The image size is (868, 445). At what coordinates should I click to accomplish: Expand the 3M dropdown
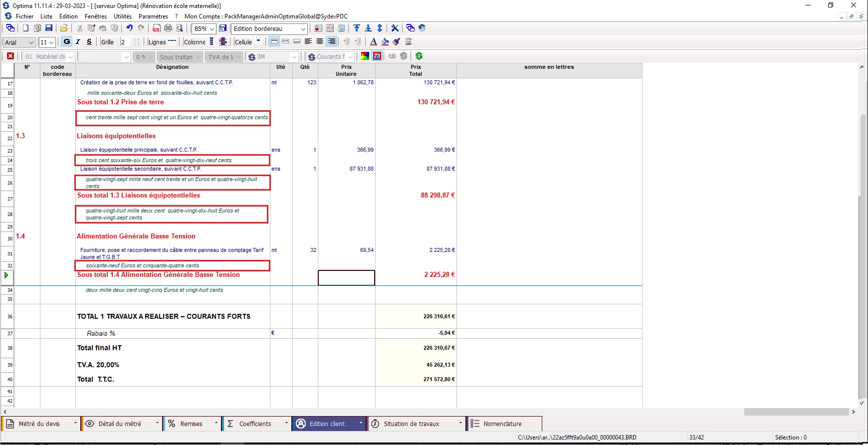coord(294,57)
